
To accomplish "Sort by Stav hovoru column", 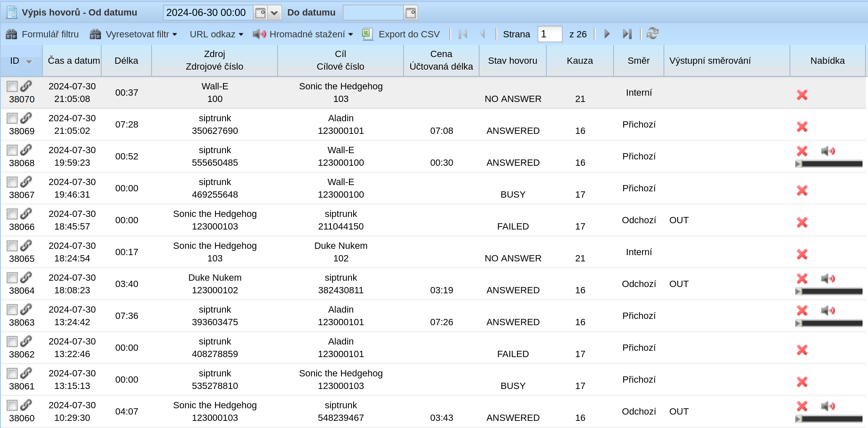I will click(x=513, y=61).
